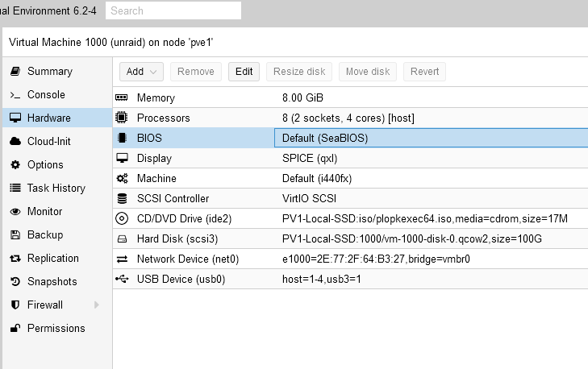Click the Memory RAM icon
588x369 pixels.
122,97
